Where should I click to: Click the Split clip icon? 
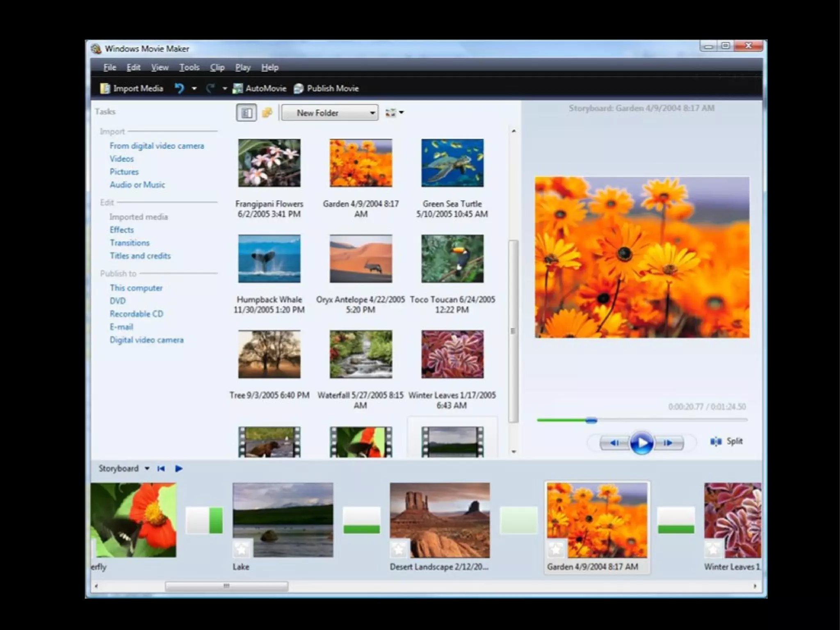pyautogui.click(x=716, y=441)
